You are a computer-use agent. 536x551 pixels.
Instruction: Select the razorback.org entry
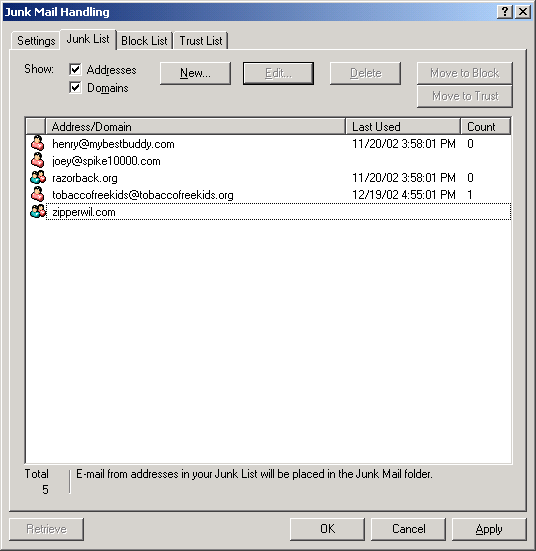[269, 177]
